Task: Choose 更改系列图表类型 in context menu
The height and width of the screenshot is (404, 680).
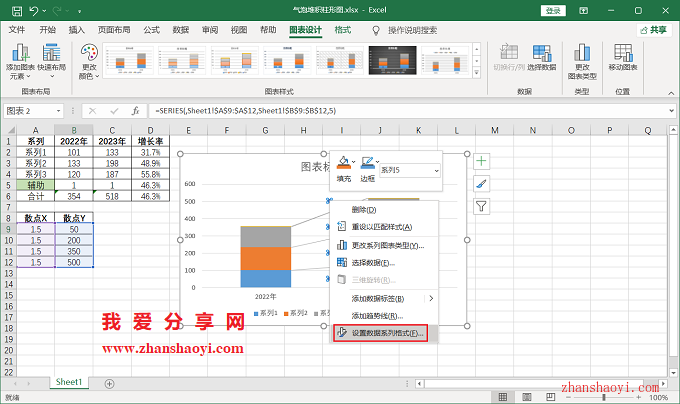Action: [x=384, y=245]
